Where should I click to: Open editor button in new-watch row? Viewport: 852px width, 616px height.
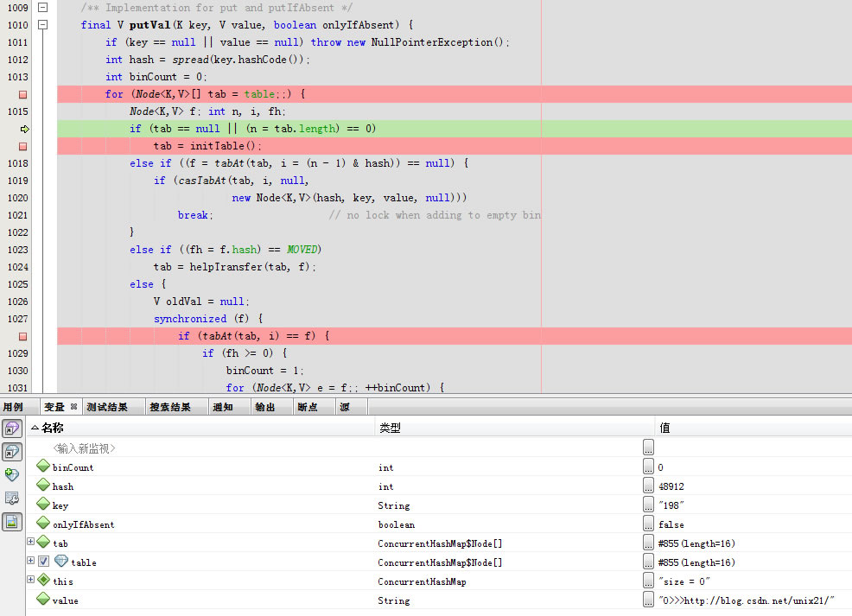coord(648,448)
